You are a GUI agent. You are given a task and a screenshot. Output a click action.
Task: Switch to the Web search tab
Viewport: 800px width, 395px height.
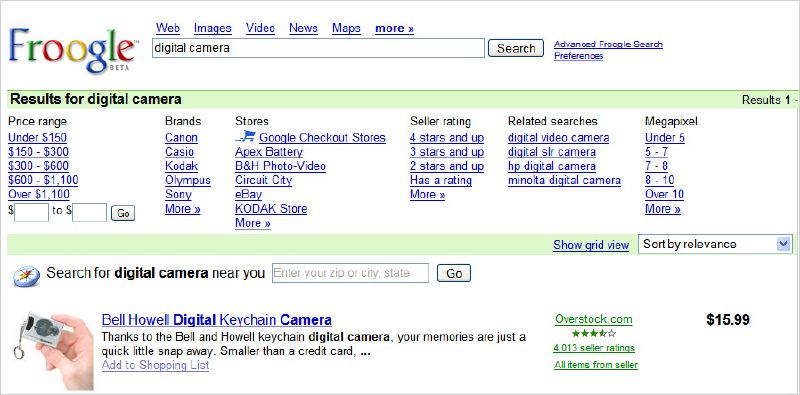168,28
